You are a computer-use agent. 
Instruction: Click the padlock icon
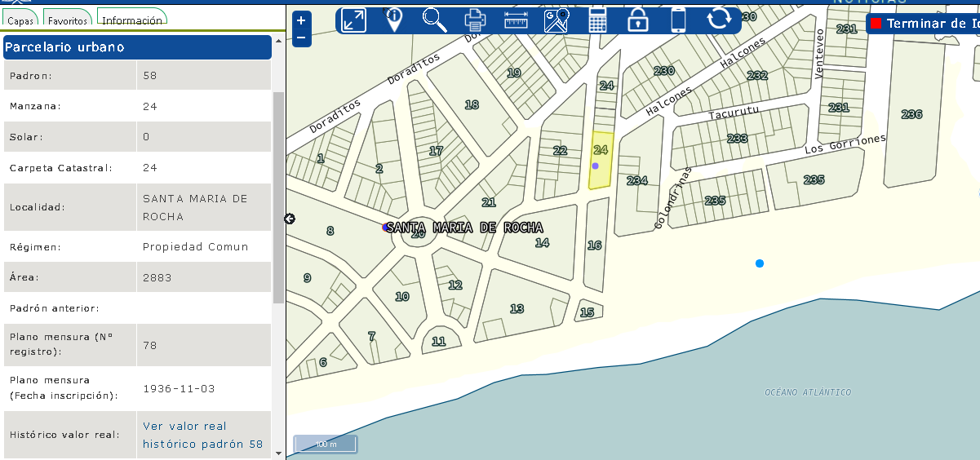637,20
